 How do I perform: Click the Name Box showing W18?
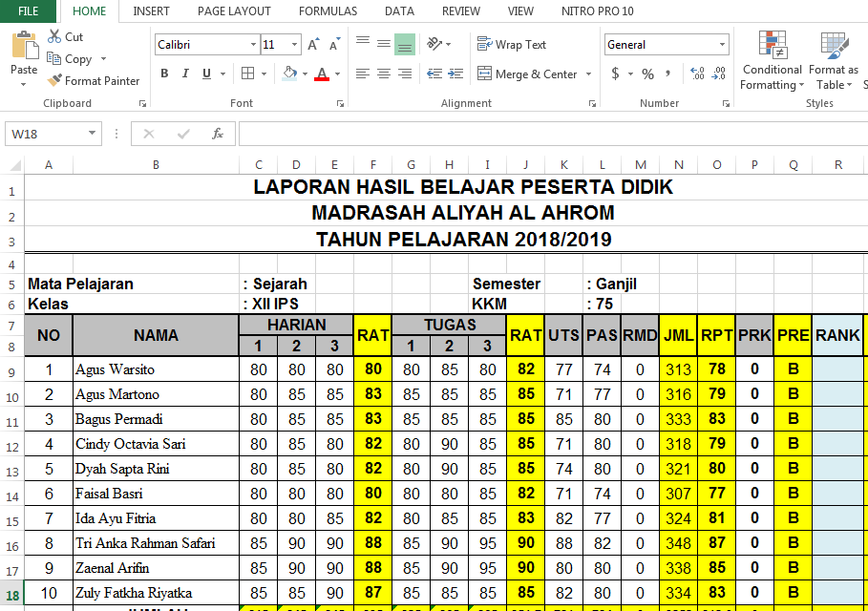(x=53, y=134)
